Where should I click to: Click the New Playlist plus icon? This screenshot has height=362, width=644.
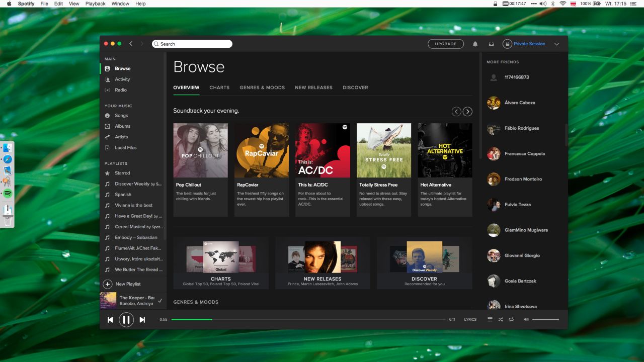(x=107, y=284)
